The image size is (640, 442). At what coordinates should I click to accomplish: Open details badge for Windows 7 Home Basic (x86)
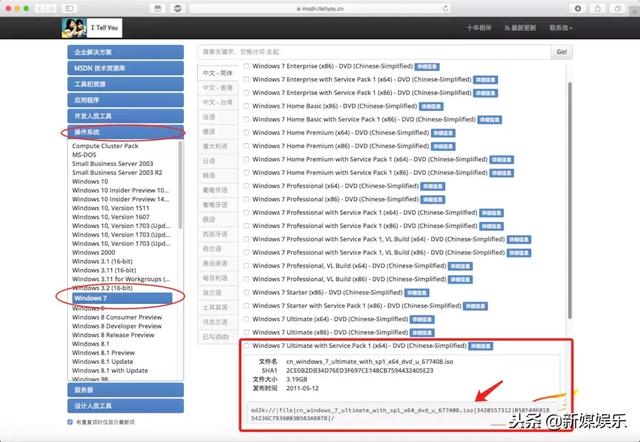pyautogui.click(x=431, y=107)
